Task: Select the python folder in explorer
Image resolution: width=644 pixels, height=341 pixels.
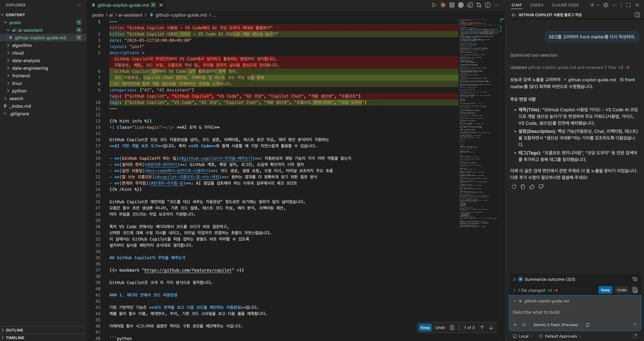Action: (19, 91)
